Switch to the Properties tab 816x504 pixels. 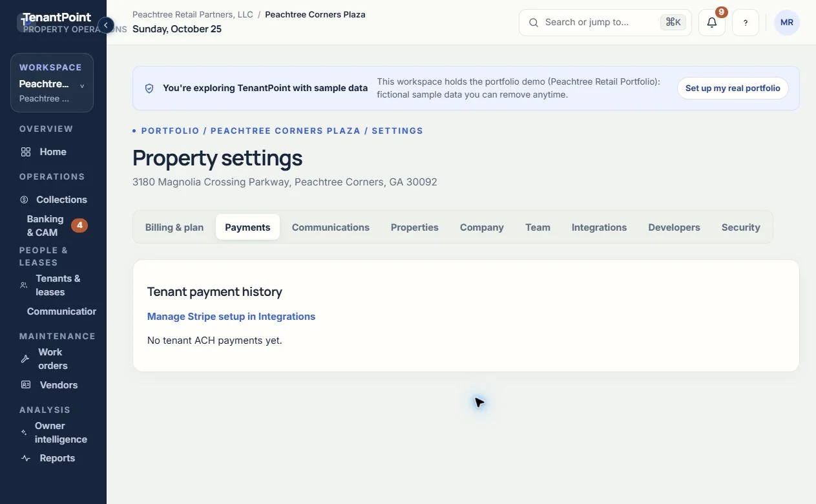pos(415,227)
